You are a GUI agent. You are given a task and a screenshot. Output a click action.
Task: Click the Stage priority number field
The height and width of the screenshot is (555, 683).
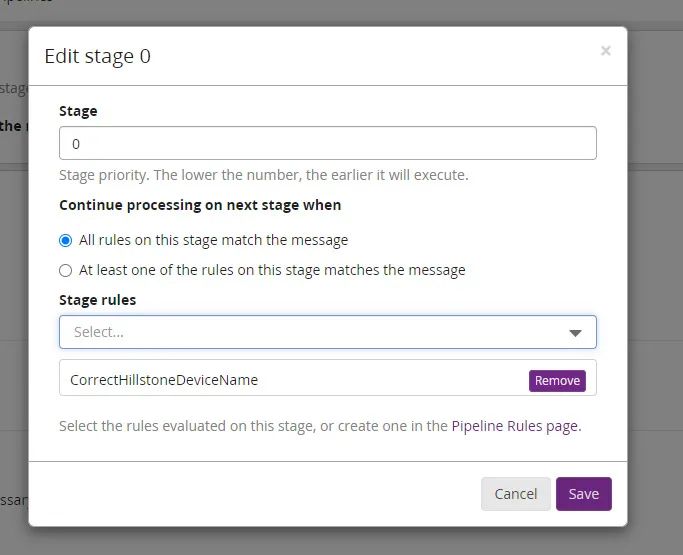click(327, 143)
